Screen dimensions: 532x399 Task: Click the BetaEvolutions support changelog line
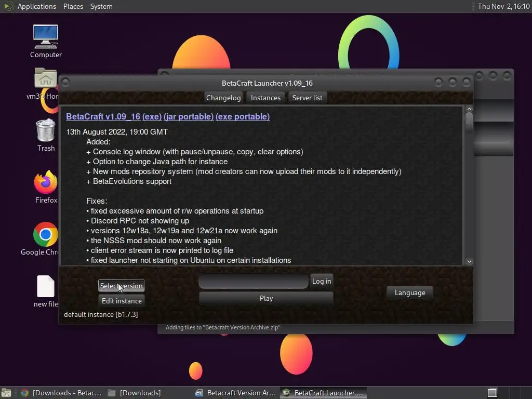[x=129, y=181]
